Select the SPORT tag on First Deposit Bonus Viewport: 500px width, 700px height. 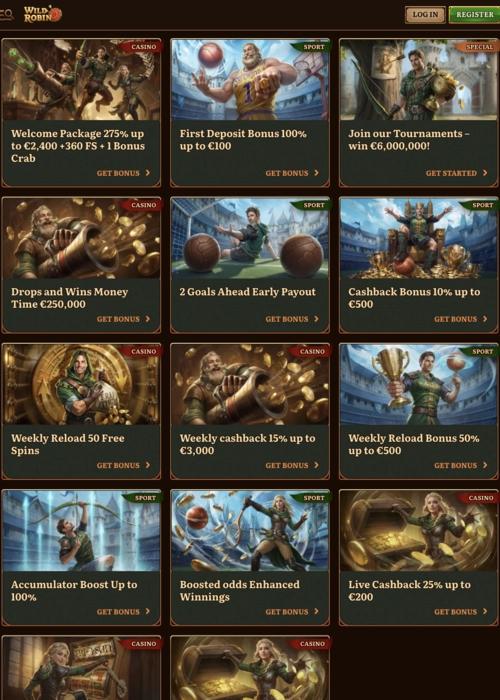312,47
